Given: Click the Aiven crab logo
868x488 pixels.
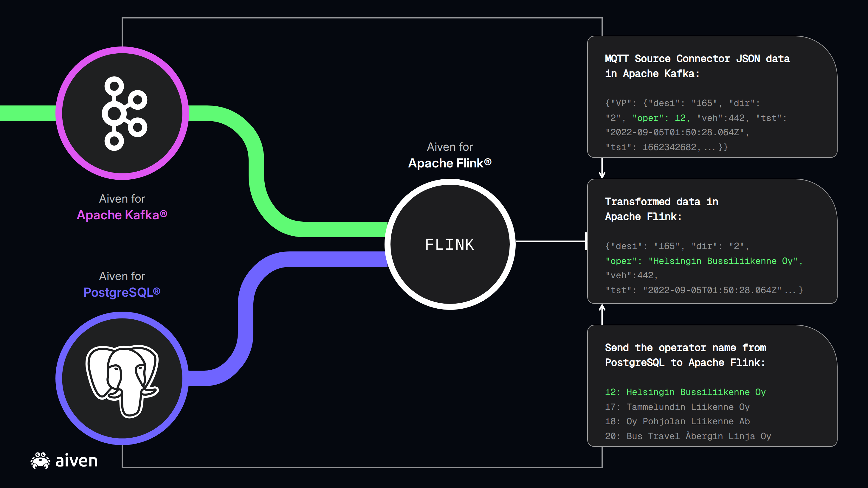Looking at the screenshot, I should [41, 460].
